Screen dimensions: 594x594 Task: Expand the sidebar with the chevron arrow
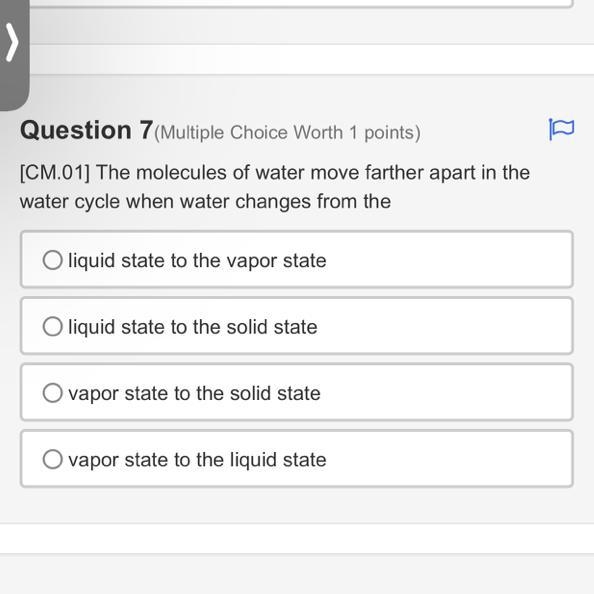12,42
